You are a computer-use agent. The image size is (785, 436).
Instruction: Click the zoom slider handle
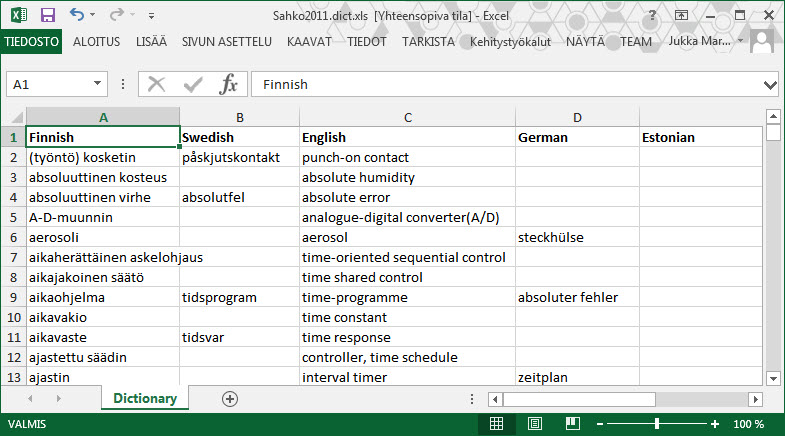pyautogui.click(x=657, y=424)
